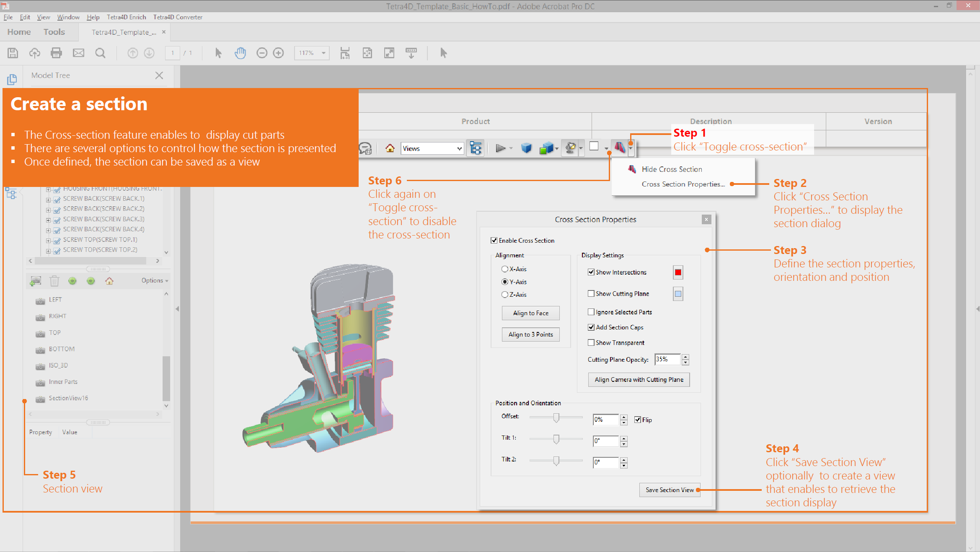Check Show Transparent
This screenshot has height=552, width=980.
(591, 343)
